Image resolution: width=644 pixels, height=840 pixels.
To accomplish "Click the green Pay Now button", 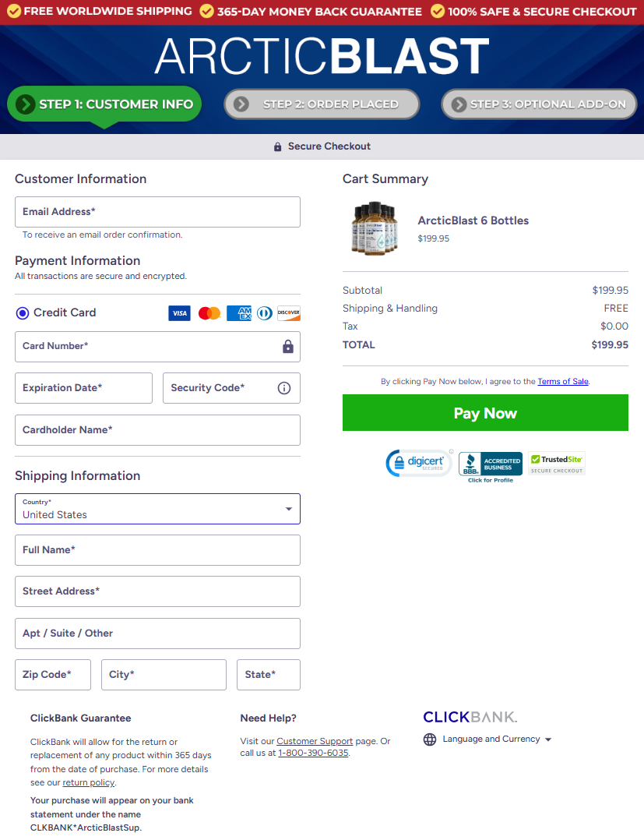I will (486, 412).
